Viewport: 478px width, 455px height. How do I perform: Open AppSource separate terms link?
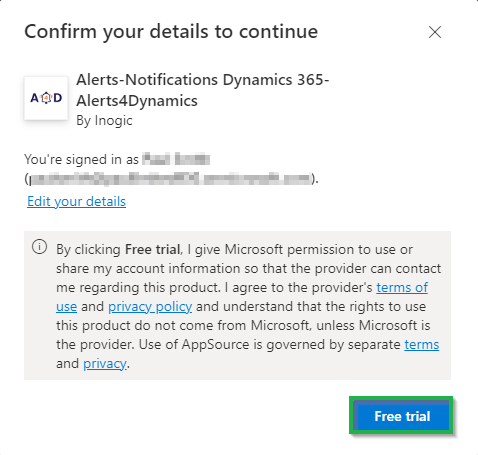pos(422,345)
